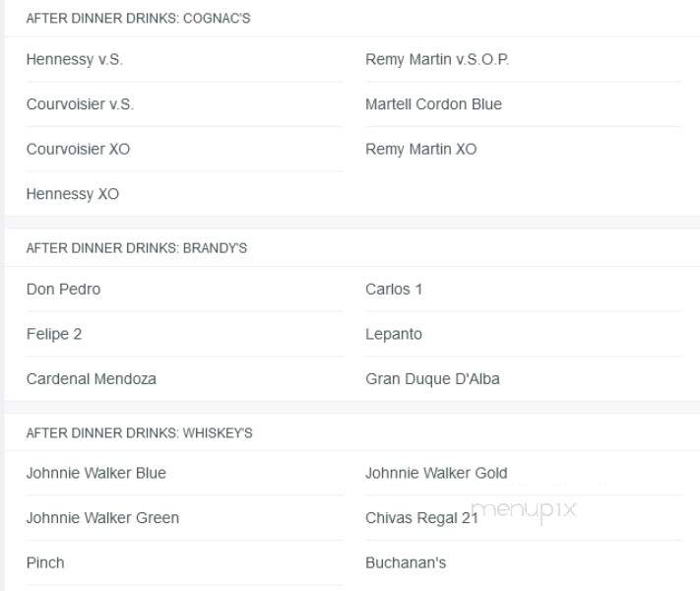Open the After Dinner Drinks: Brandy's heading

point(137,248)
